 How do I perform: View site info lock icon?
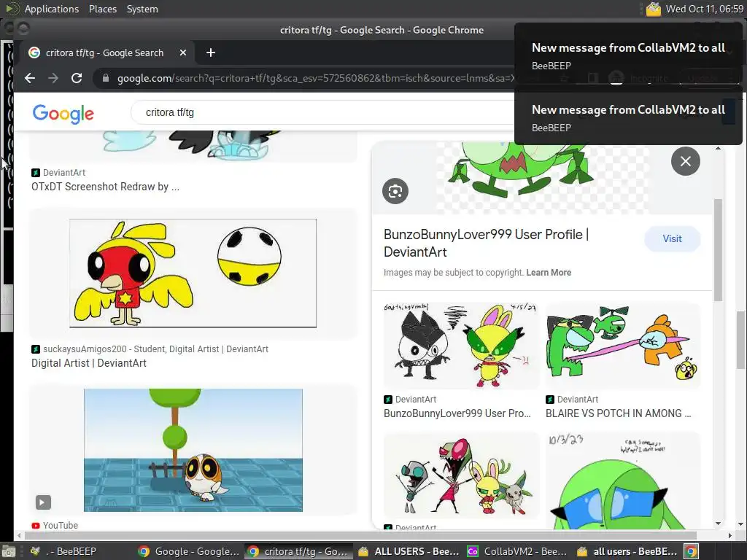click(106, 78)
